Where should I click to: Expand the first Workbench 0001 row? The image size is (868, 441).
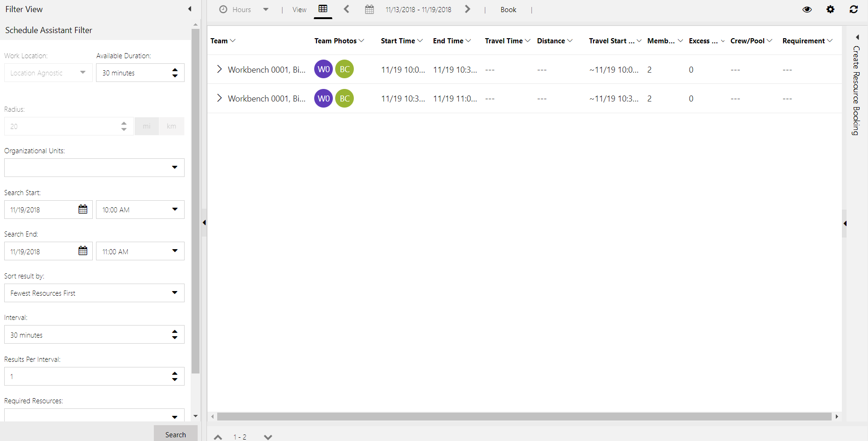[x=219, y=69]
